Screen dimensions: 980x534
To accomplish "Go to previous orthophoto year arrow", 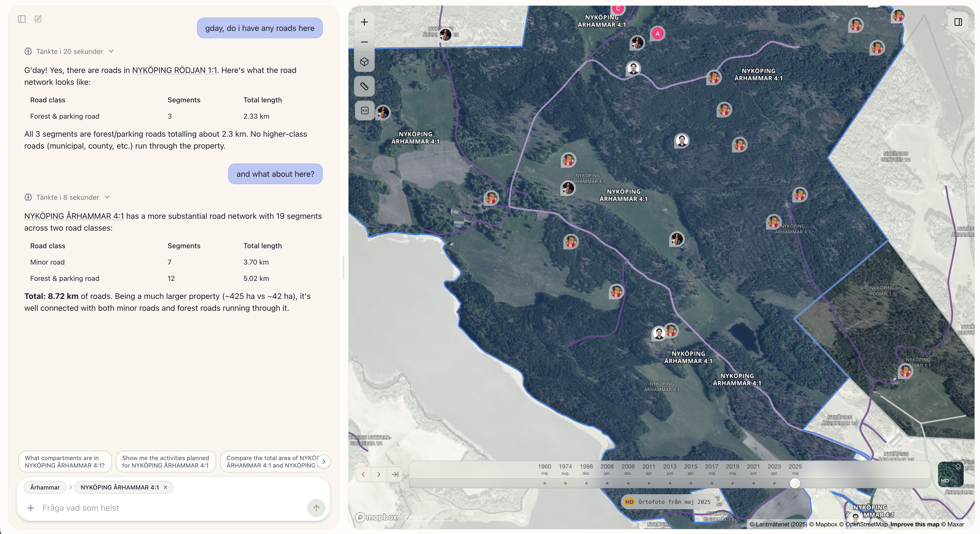I will tap(363, 474).
